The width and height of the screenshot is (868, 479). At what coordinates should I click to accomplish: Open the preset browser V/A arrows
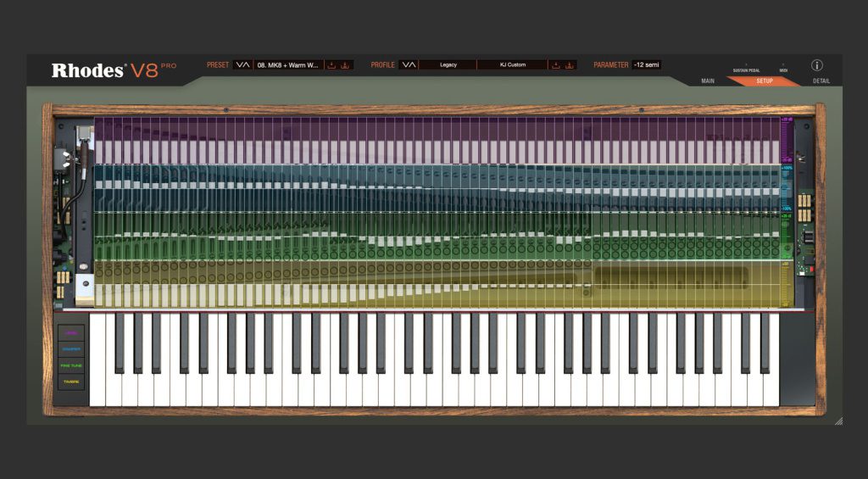[242, 64]
